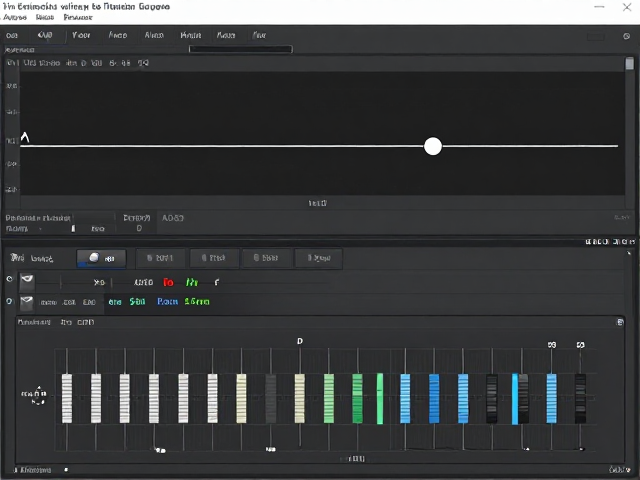Select the white round handle on the horizontal line

tap(433, 146)
